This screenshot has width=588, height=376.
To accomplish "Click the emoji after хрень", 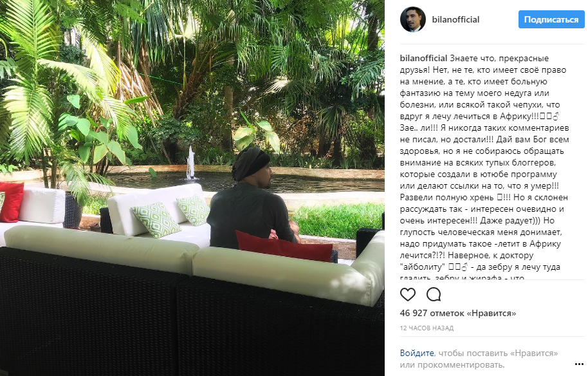I will pyautogui.click(x=499, y=198).
